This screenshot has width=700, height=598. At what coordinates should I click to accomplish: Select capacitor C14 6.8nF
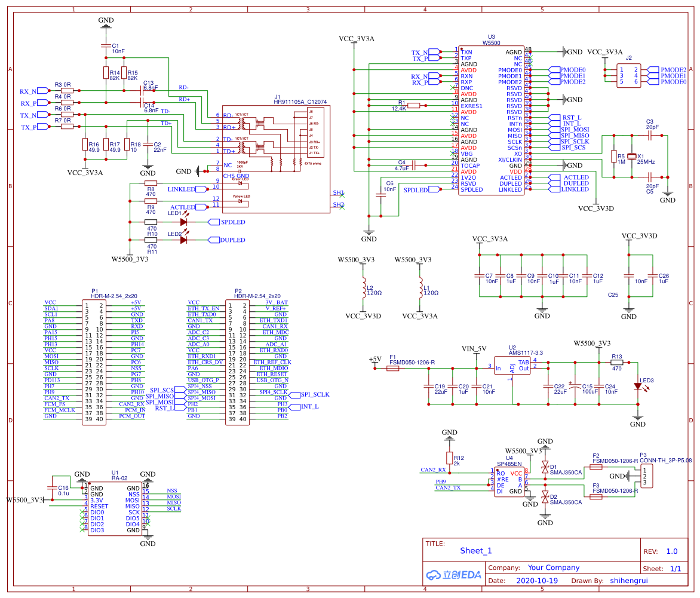142,102
